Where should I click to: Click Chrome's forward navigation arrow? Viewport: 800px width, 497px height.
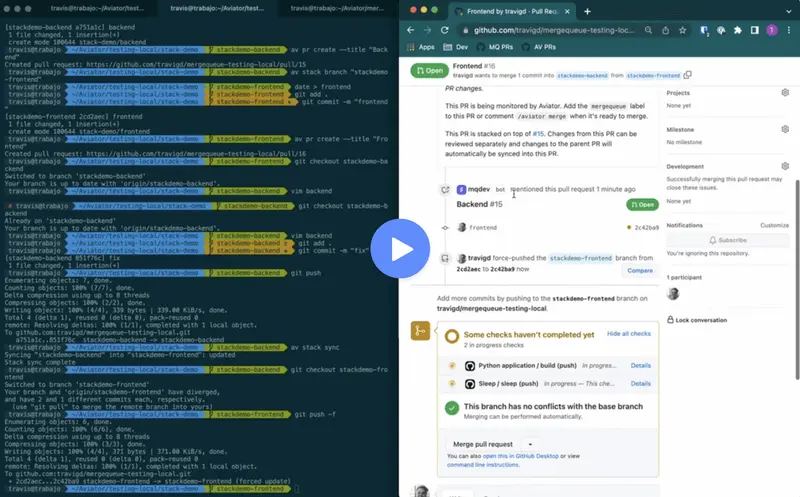click(428, 30)
